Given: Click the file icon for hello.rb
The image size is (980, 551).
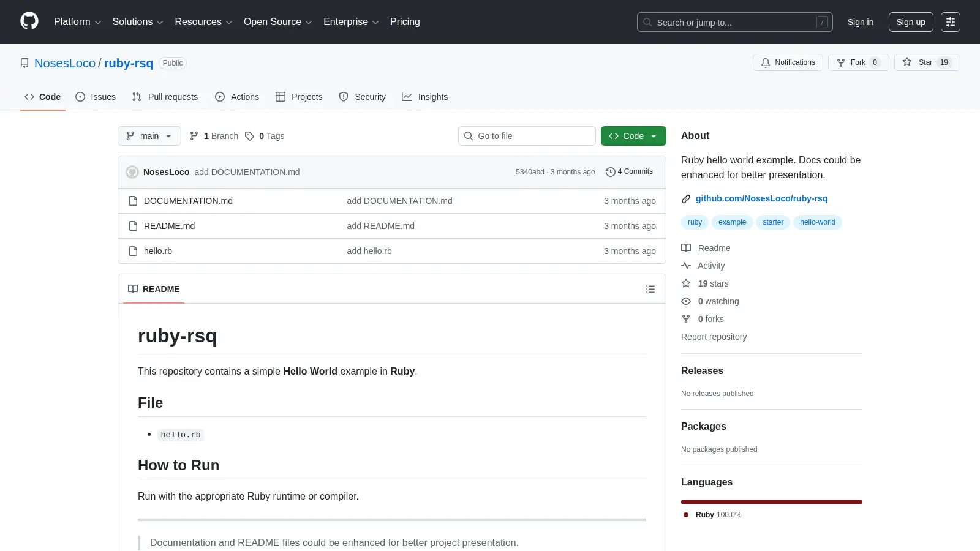Looking at the screenshot, I should pyautogui.click(x=133, y=251).
